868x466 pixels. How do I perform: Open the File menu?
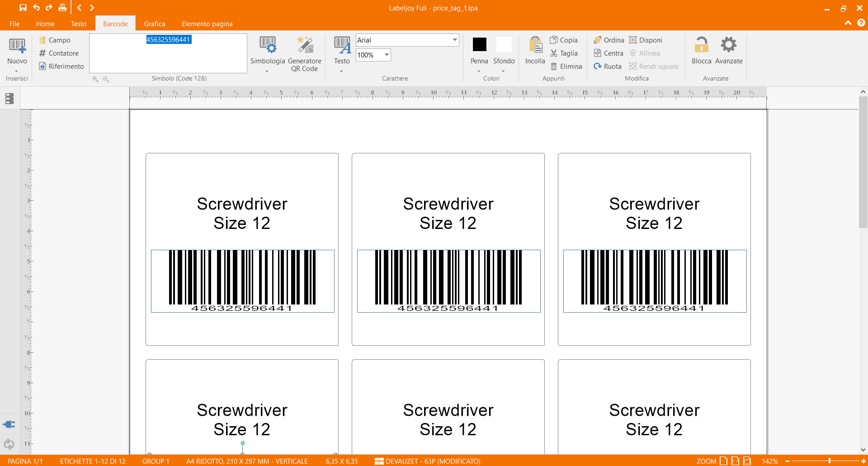(14, 24)
